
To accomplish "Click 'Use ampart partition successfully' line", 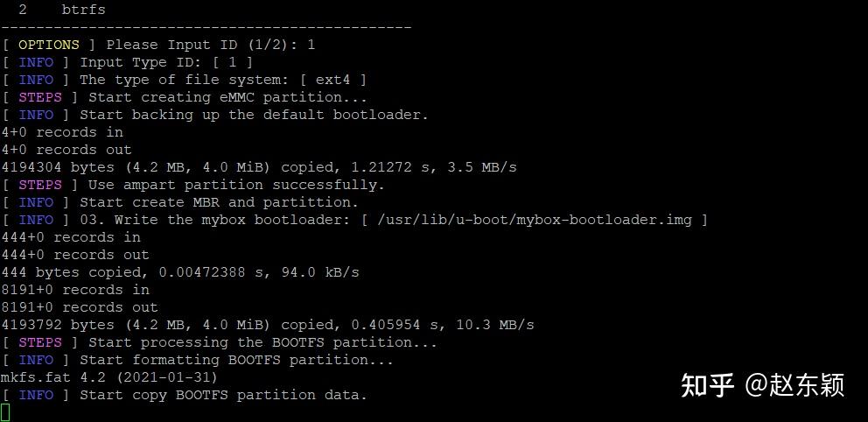I will [193, 185].
